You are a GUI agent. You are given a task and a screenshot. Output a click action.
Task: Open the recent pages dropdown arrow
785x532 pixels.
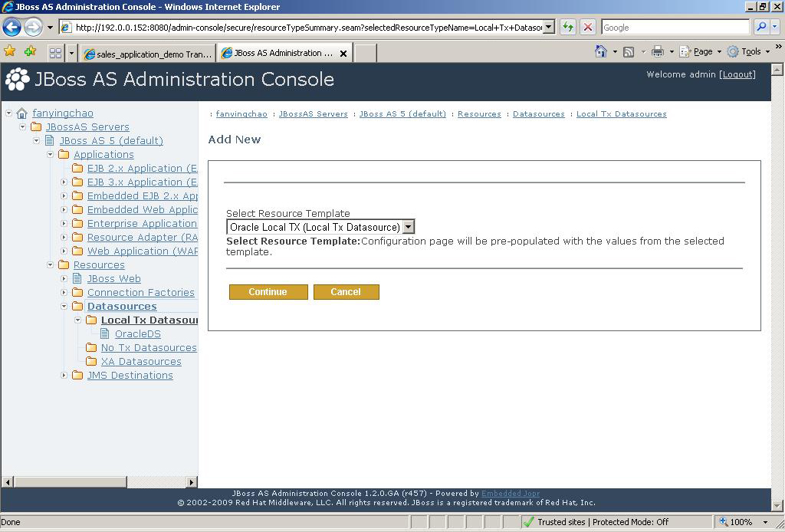[x=50, y=27]
